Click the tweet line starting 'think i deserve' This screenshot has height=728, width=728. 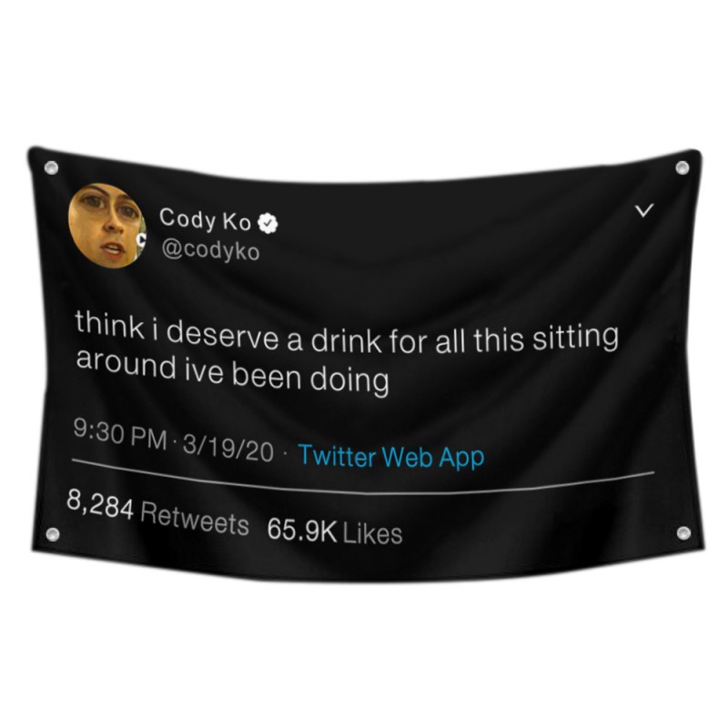347,334
